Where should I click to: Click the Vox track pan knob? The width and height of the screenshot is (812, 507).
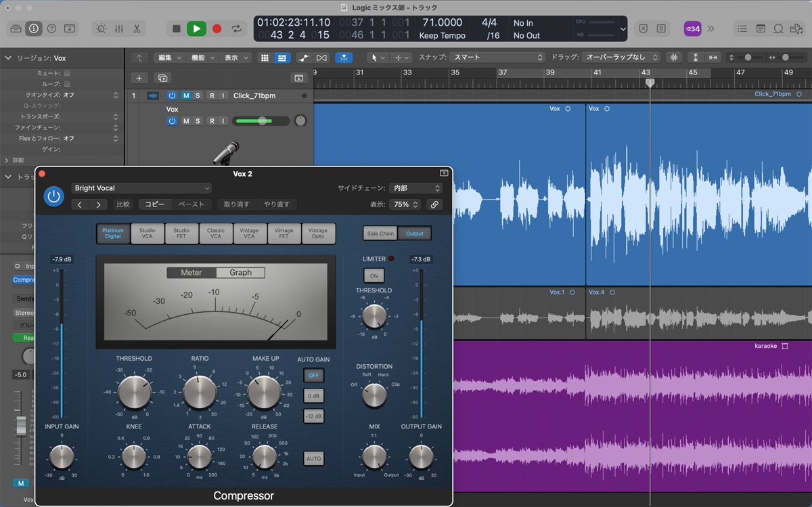coord(300,121)
